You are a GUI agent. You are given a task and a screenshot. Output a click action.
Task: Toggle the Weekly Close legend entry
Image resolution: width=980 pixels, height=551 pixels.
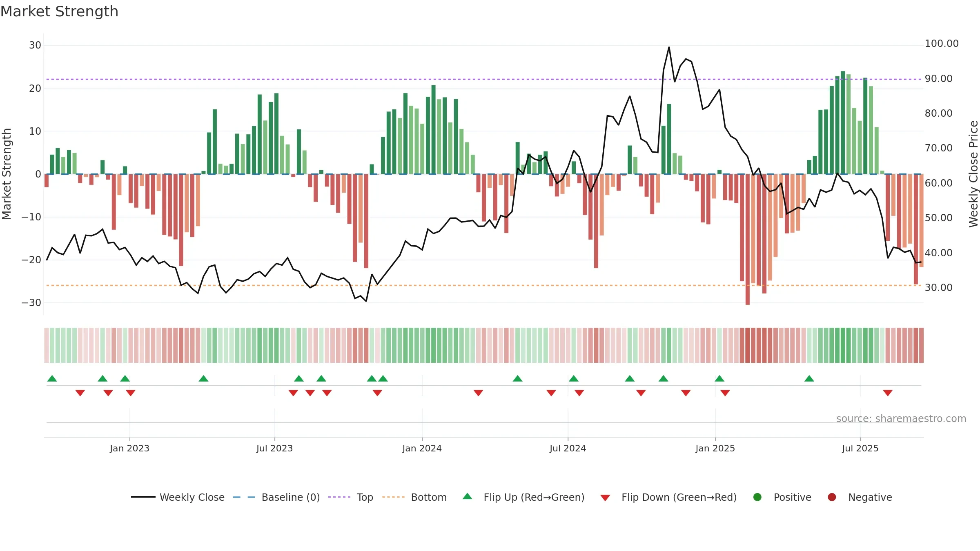point(178,497)
